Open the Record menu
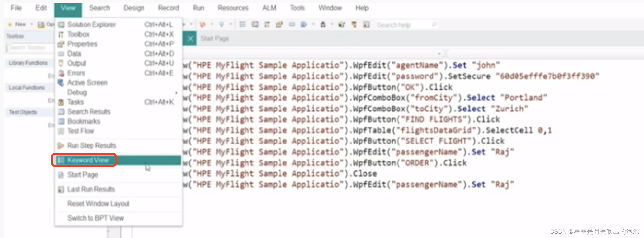644x238 pixels. pyautogui.click(x=168, y=8)
